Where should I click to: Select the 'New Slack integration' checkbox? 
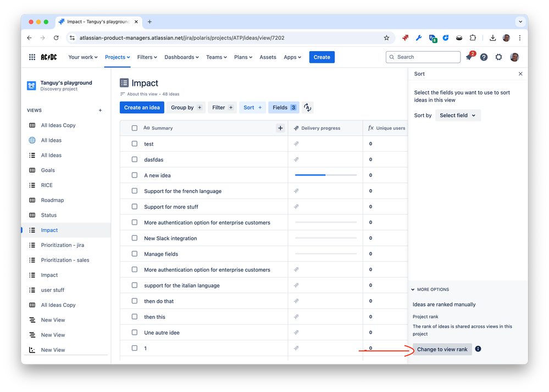135,238
